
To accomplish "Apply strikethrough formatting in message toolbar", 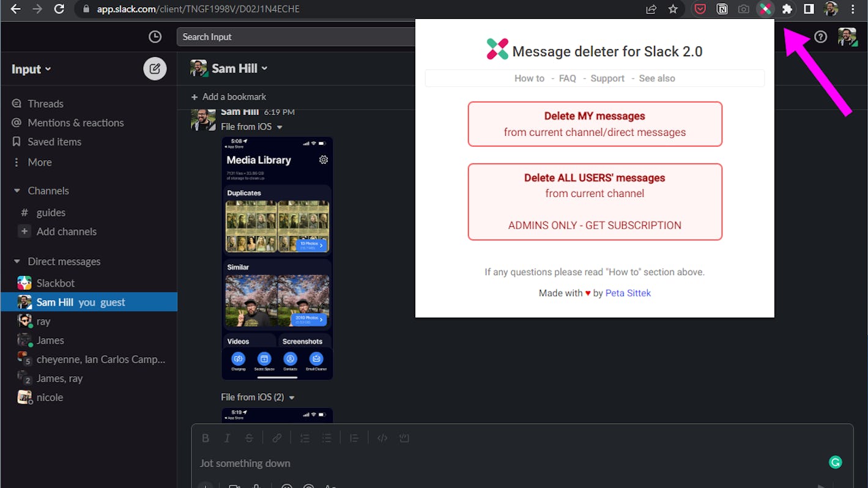I will [x=250, y=438].
